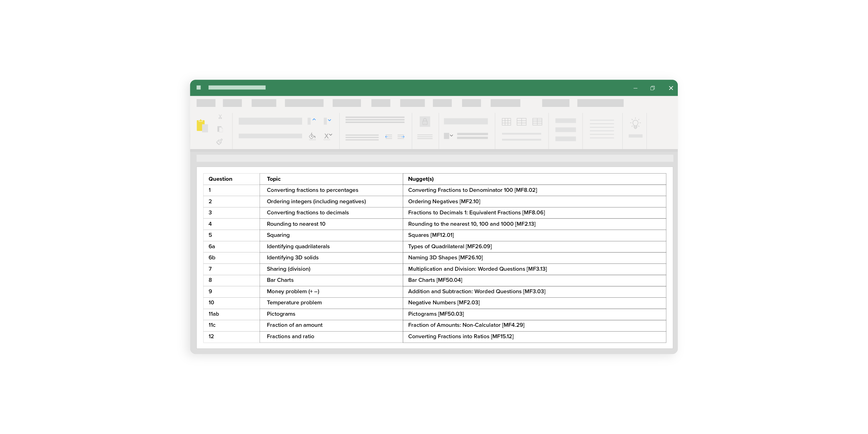Click the three-column grid table icon
This screenshot has width=868, height=434.
coord(506,122)
